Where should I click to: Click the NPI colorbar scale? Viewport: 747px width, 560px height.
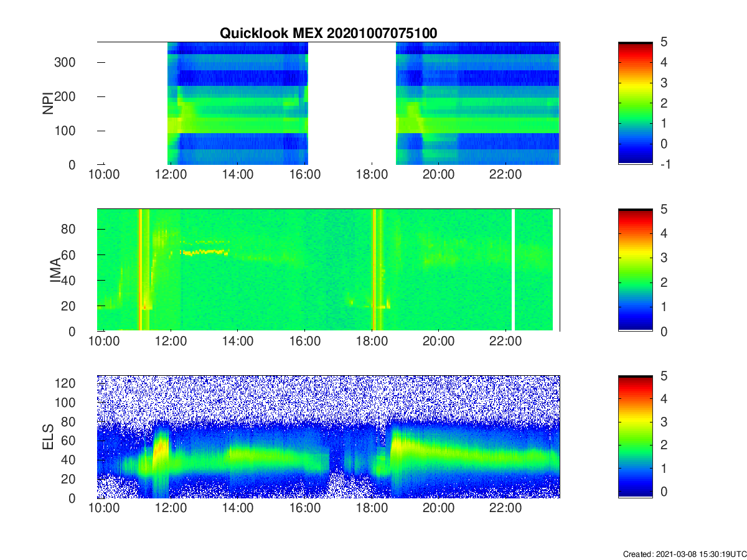point(635,103)
